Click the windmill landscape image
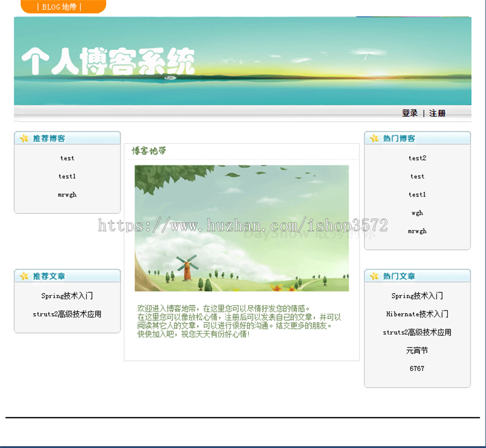 242,228
